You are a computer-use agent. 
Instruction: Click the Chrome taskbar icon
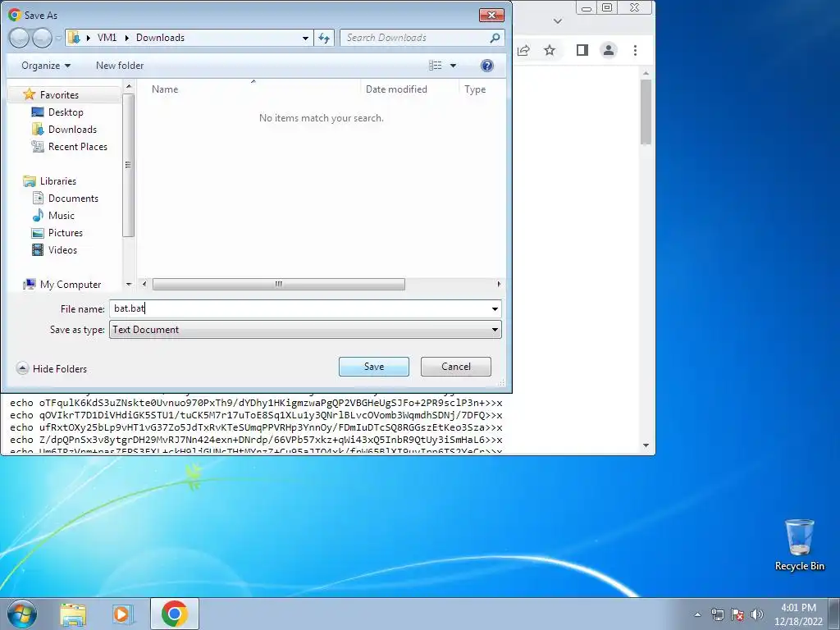coord(175,614)
